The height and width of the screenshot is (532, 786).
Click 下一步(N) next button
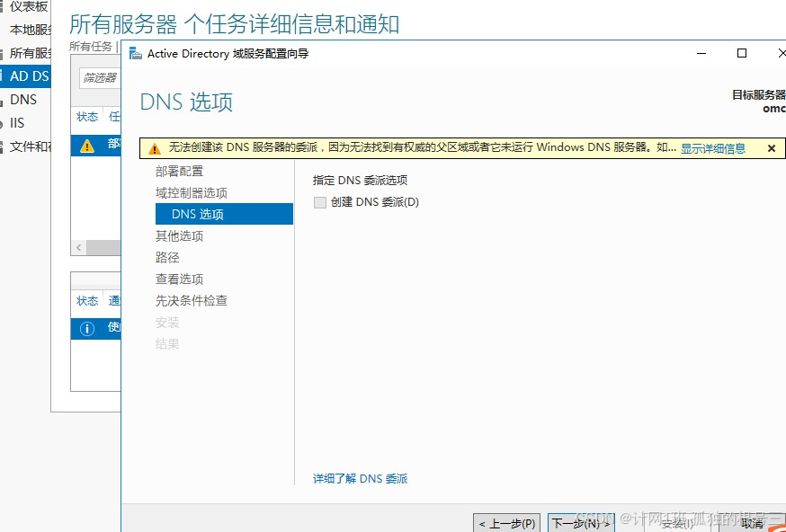point(581,524)
